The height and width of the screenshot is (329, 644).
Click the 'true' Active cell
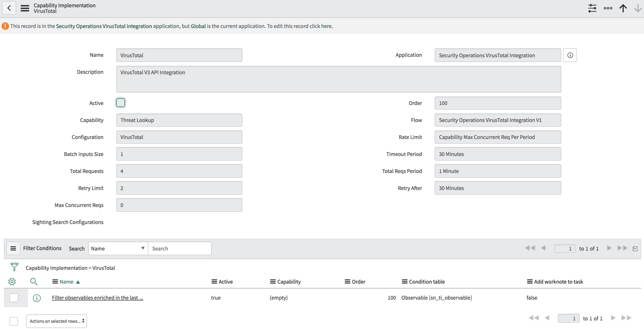215,298
